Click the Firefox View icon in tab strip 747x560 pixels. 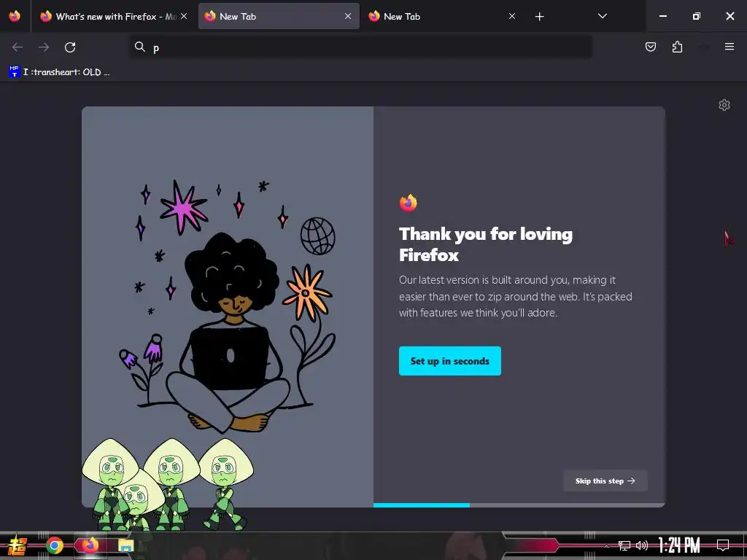pyautogui.click(x=15, y=16)
